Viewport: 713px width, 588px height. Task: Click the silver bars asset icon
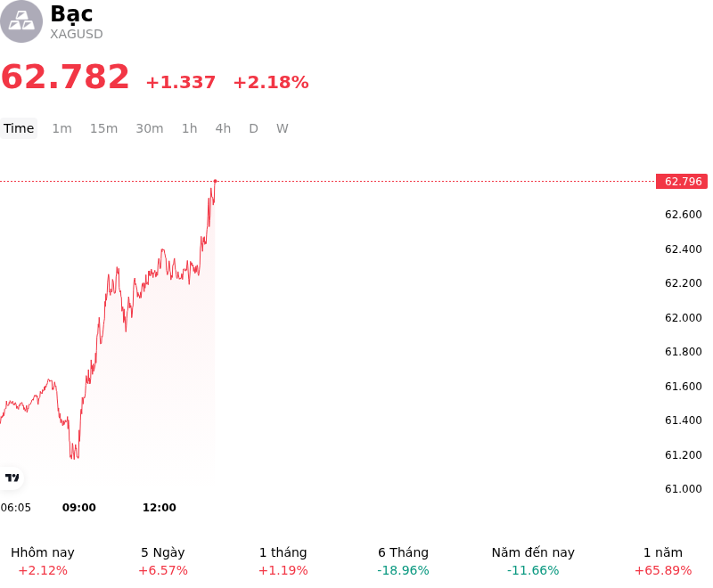pos(21,21)
